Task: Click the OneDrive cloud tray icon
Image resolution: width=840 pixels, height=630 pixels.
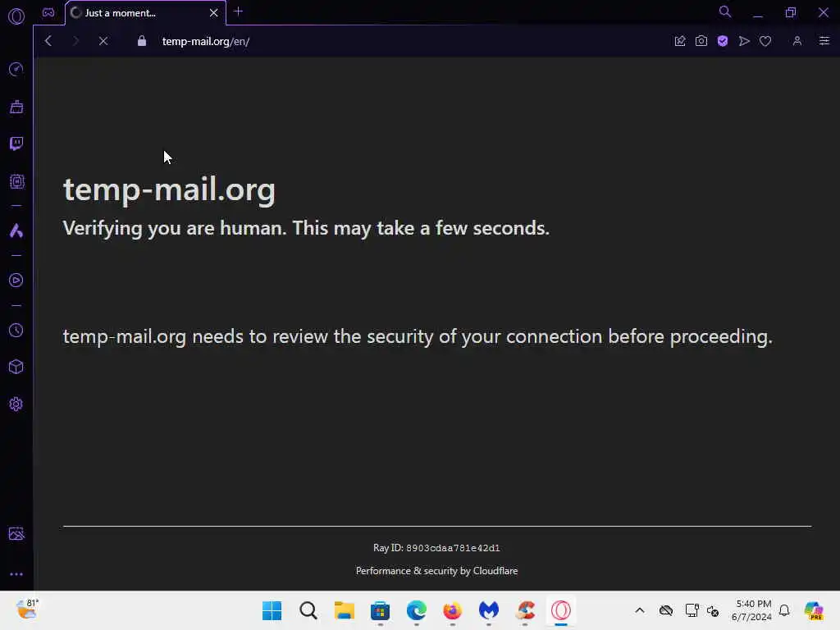Action: pos(666,610)
